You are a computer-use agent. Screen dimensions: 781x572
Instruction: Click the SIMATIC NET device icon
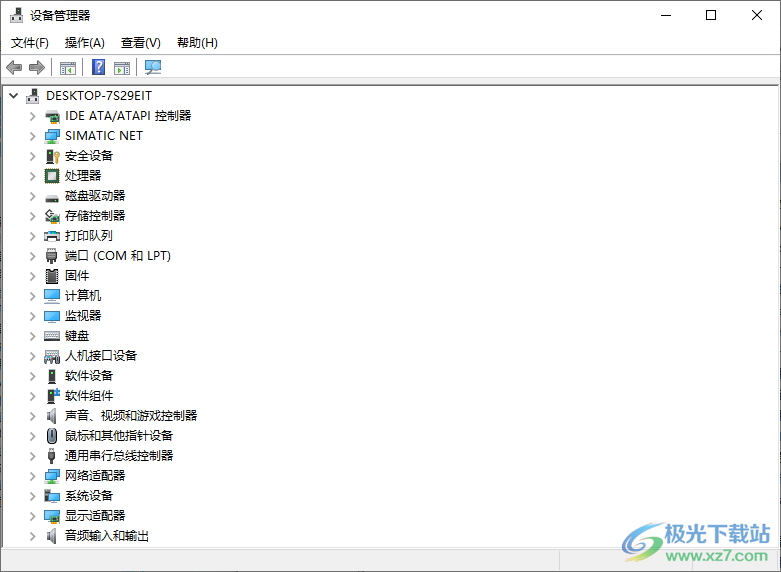(52, 136)
